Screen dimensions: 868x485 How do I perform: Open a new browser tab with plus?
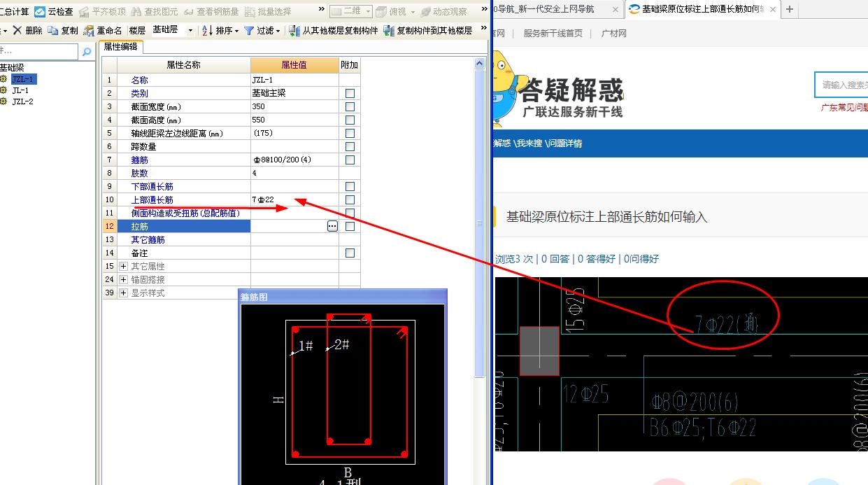coord(790,9)
